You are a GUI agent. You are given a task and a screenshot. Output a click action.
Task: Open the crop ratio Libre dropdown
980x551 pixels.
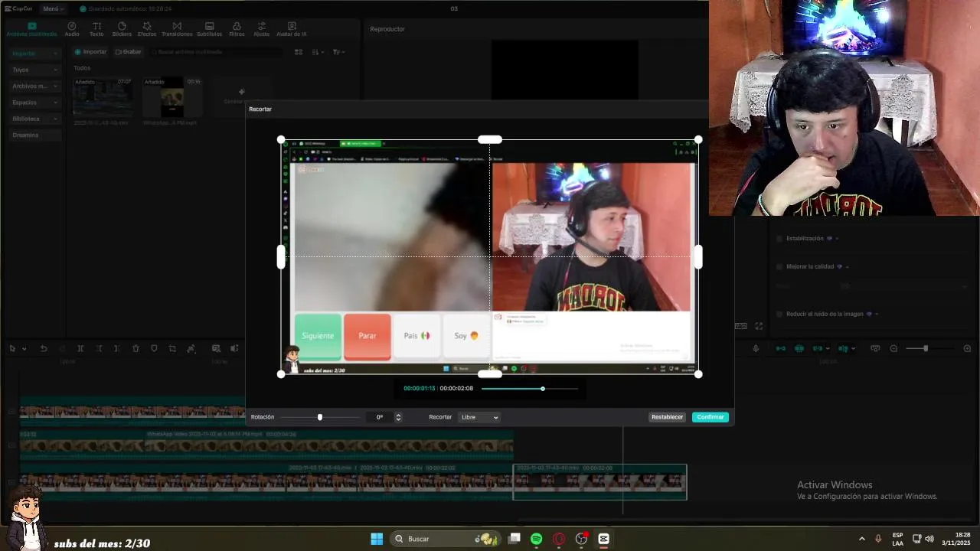click(479, 417)
